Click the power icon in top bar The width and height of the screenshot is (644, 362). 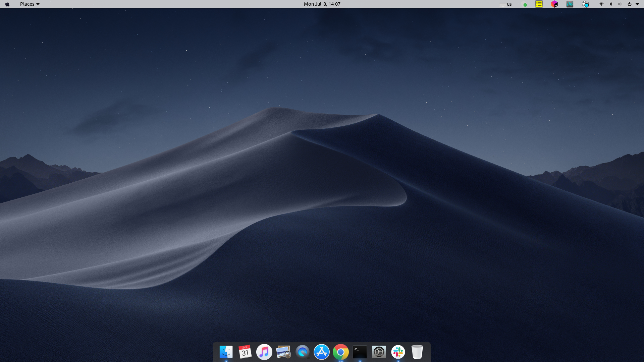click(630, 4)
